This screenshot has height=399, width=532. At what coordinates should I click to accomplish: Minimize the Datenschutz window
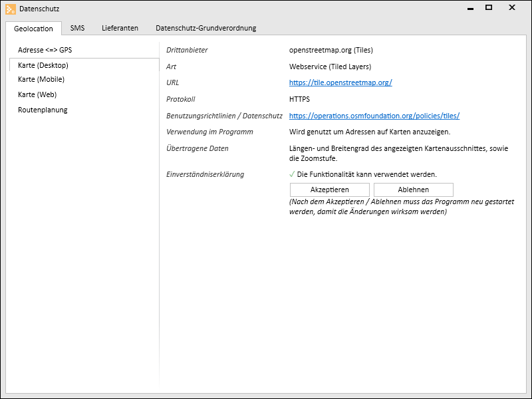coord(470,8)
